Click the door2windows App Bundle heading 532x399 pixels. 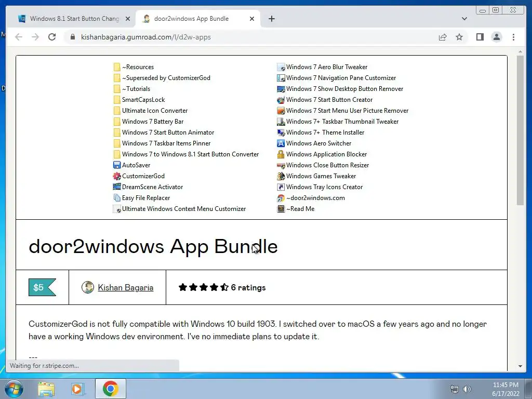coord(153,246)
